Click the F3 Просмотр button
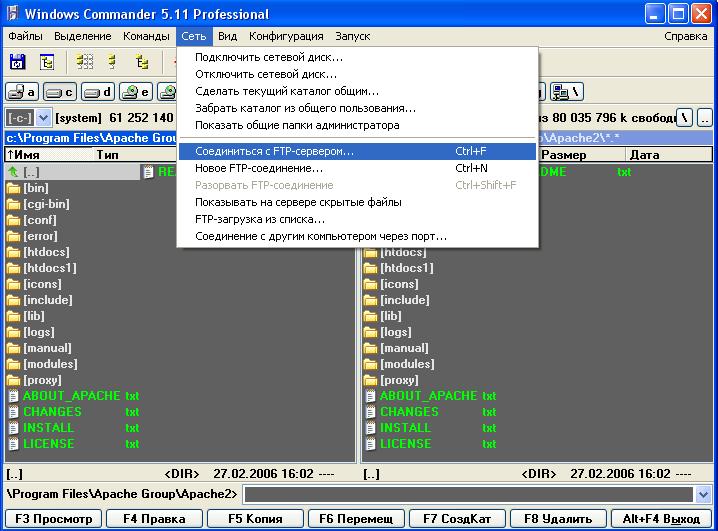718x531 pixels. 54,519
